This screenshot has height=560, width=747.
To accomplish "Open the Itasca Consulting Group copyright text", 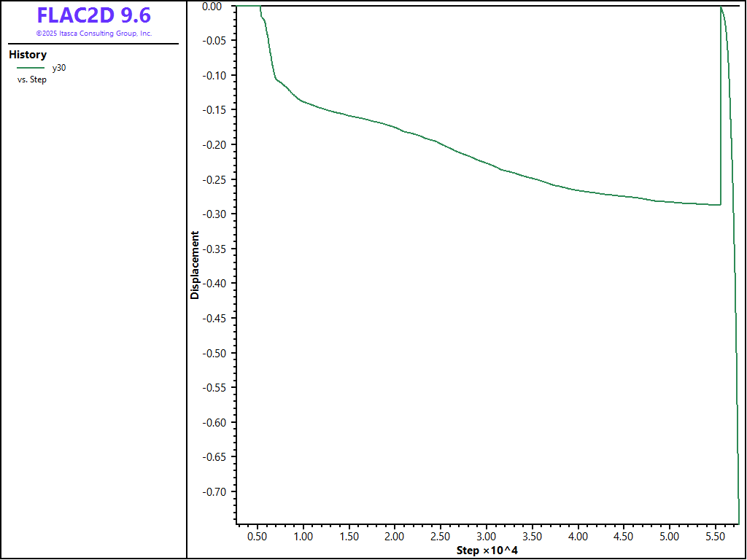I will click(93, 34).
